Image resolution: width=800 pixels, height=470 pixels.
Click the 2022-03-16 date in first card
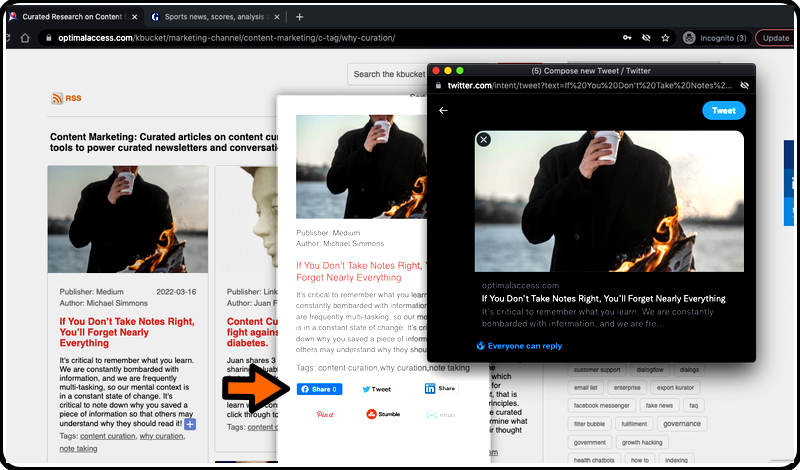coord(176,292)
